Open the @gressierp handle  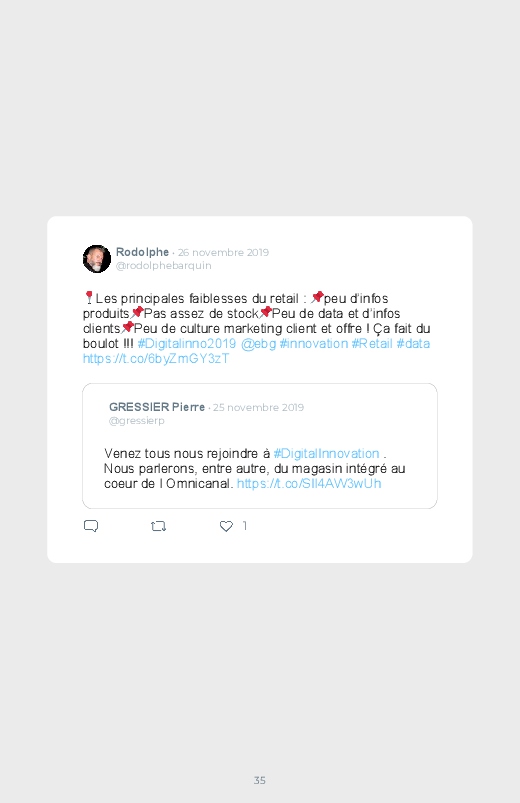(x=137, y=420)
